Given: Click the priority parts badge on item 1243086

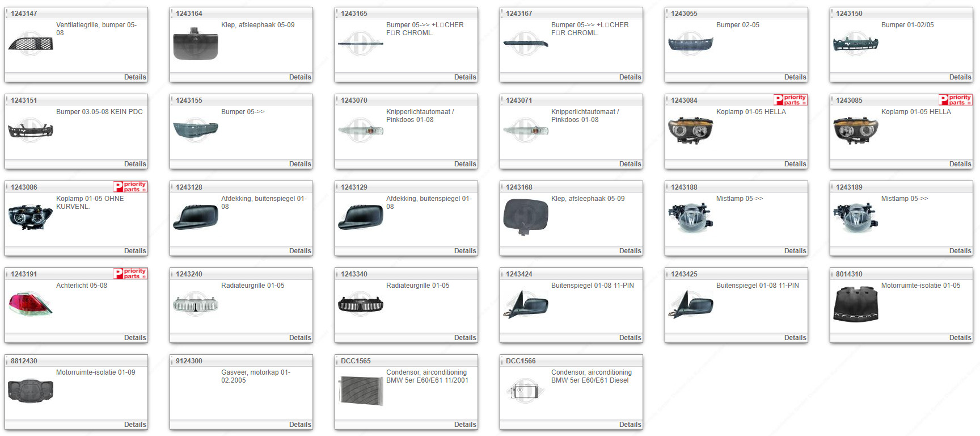Looking at the screenshot, I should coord(130,187).
